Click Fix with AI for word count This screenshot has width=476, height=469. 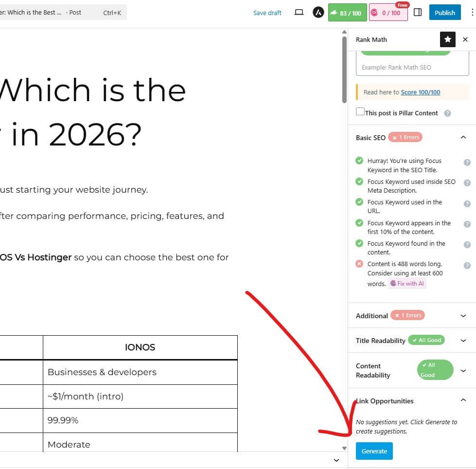(407, 284)
